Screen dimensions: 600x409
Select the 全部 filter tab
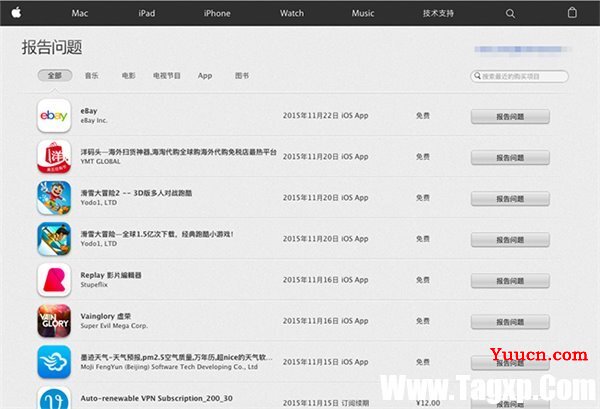pos(55,75)
